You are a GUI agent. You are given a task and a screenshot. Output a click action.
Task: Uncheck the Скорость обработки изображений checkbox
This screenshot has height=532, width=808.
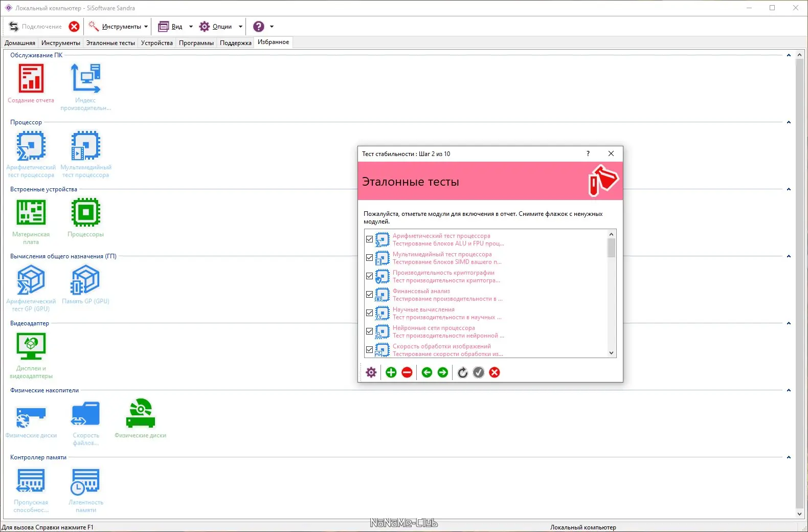tap(370, 350)
